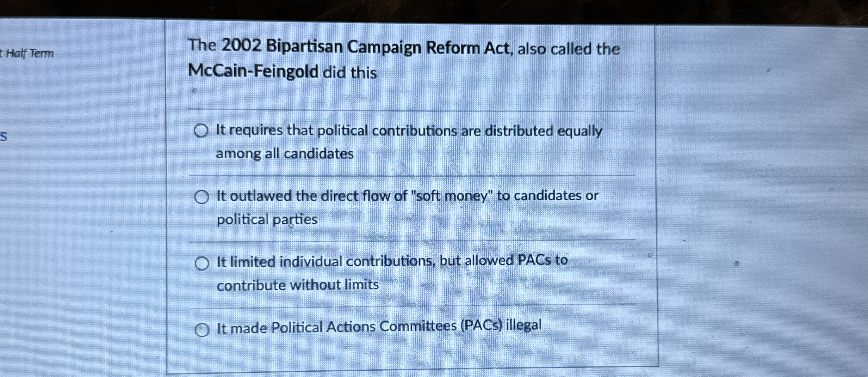Open the "Half Term" sidebar link

28,54
